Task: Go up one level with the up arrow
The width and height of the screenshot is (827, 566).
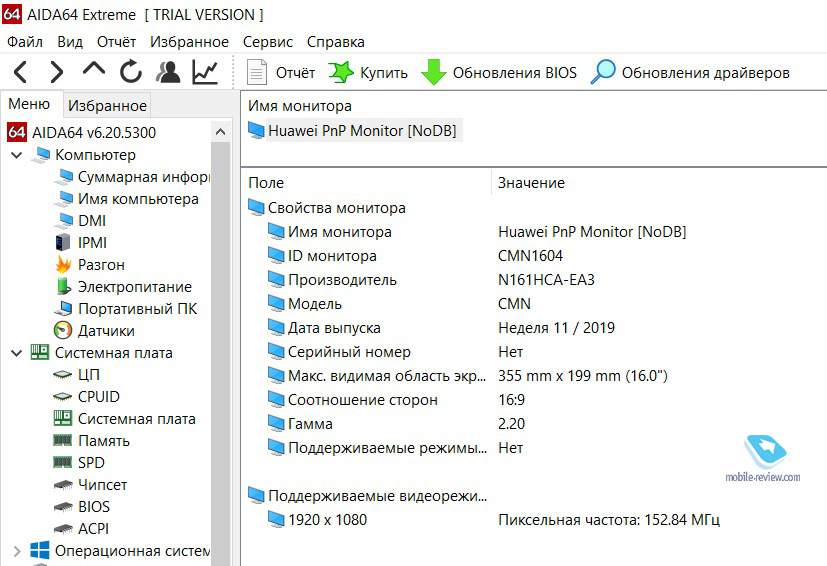Action: 94,70
